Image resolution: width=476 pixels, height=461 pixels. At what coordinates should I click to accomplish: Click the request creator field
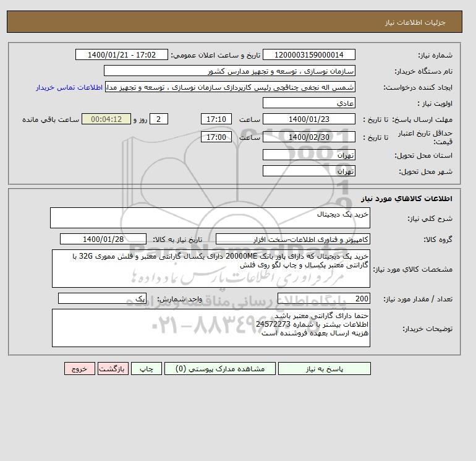(x=230, y=87)
